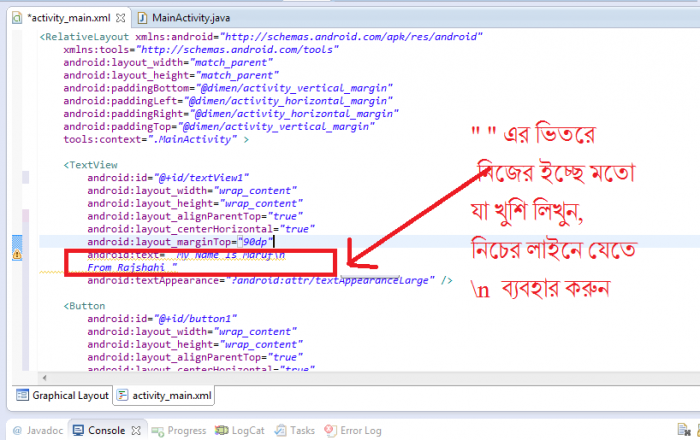Click the warning marker icon in the gutter
700x440 pixels.
[17, 254]
